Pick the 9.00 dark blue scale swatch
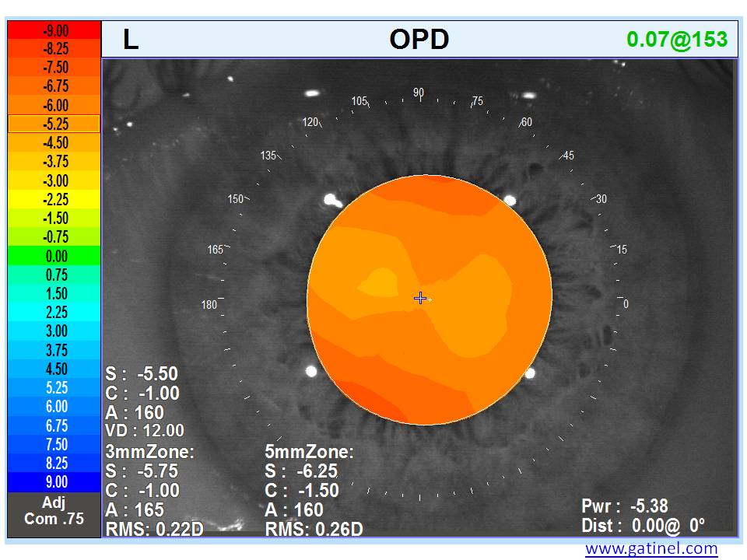Image resolution: width=747 pixels, height=560 pixels. point(54,481)
